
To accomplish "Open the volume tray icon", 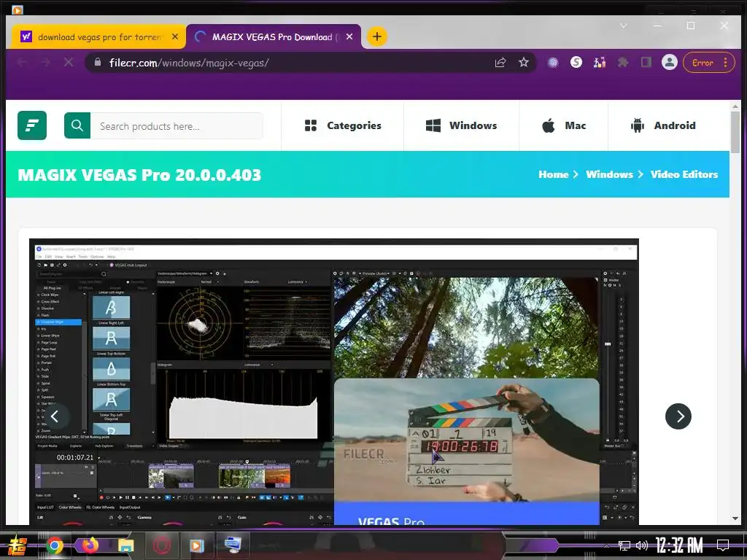I will [642, 545].
